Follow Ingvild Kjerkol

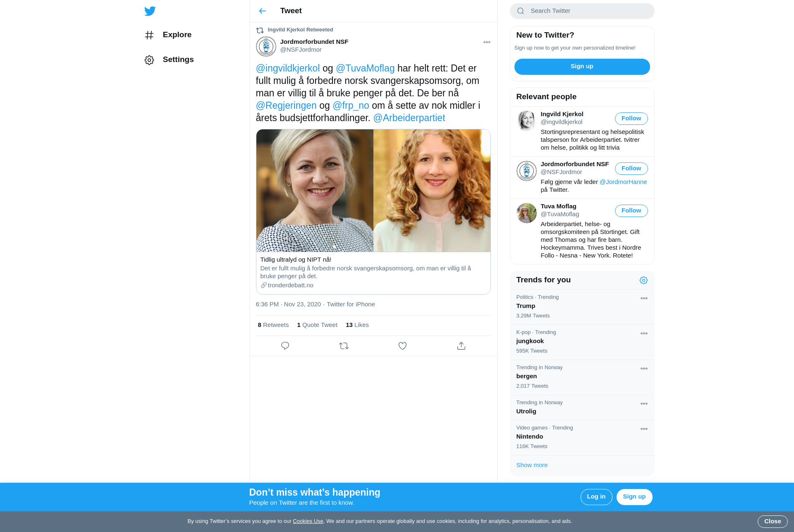tap(631, 119)
